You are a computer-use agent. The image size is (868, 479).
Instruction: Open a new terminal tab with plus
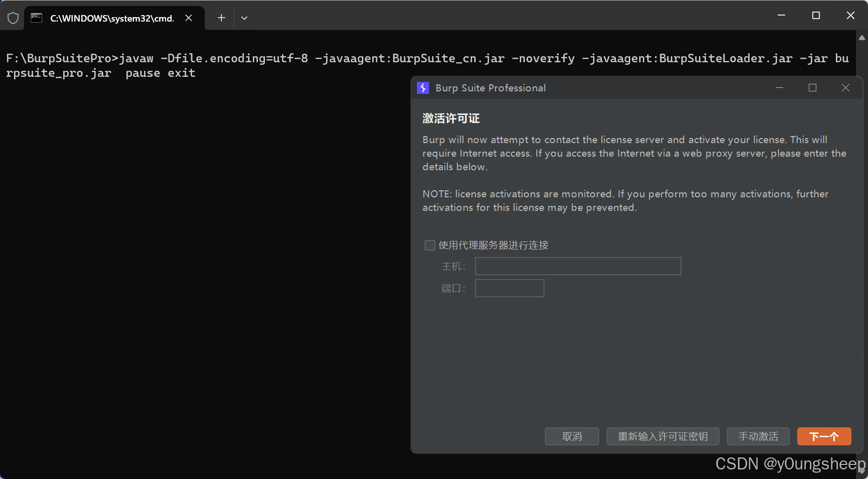point(221,18)
